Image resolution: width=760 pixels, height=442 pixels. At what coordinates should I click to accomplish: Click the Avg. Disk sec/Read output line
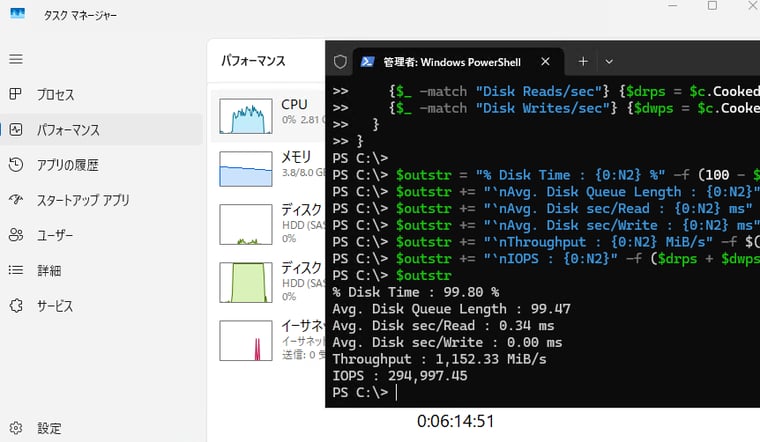tap(443, 326)
